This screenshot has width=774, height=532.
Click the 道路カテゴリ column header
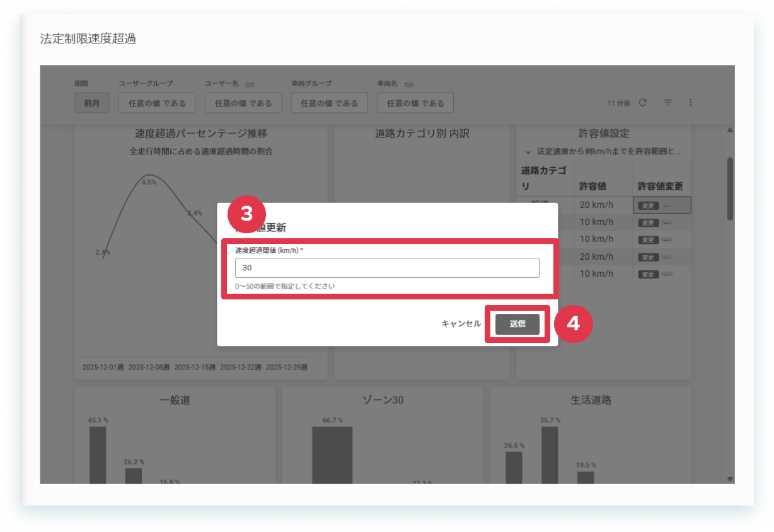pyautogui.click(x=544, y=178)
